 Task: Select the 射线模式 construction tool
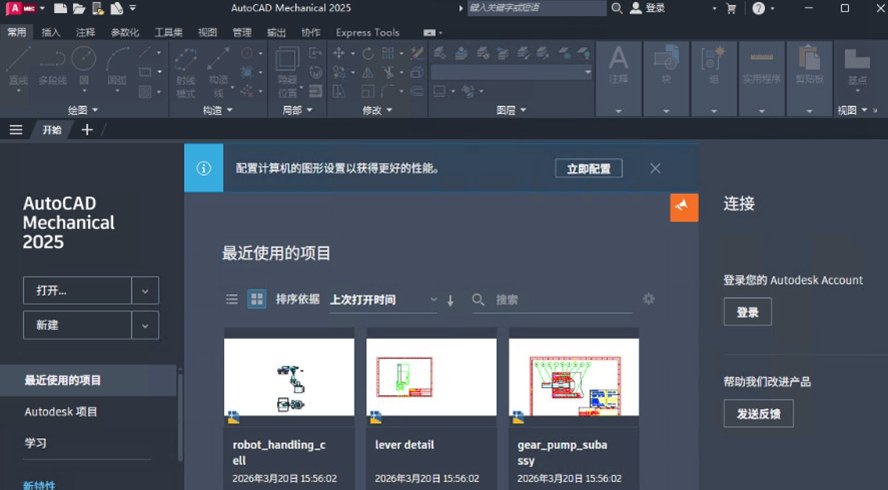[x=186, y=73]
